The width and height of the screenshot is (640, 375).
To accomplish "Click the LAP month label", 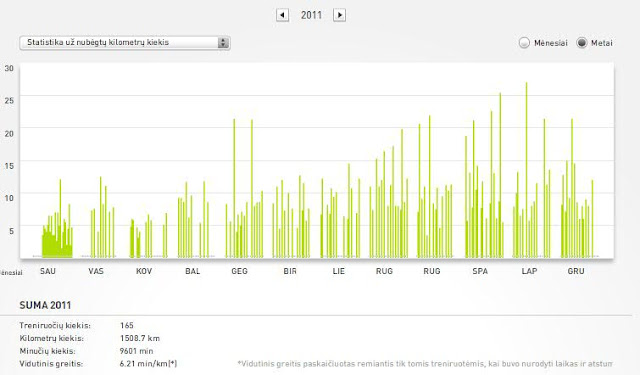I will (529, 271).
